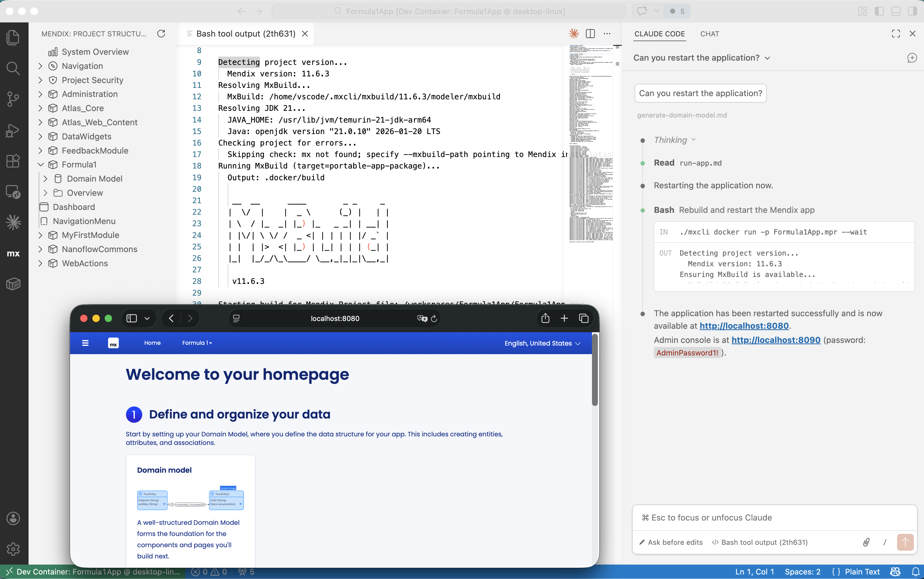Open the localhost:8080 link in Claude response

[744, 326]
